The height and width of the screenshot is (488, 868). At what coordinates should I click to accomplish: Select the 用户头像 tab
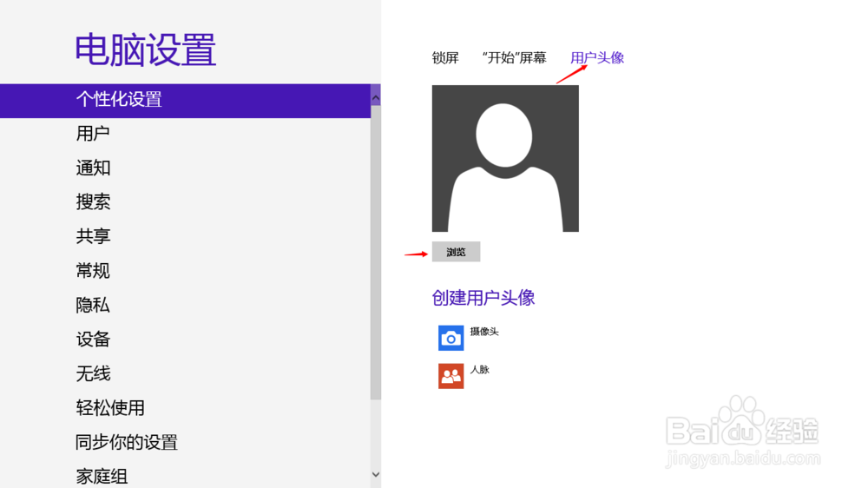pos(597,57)
